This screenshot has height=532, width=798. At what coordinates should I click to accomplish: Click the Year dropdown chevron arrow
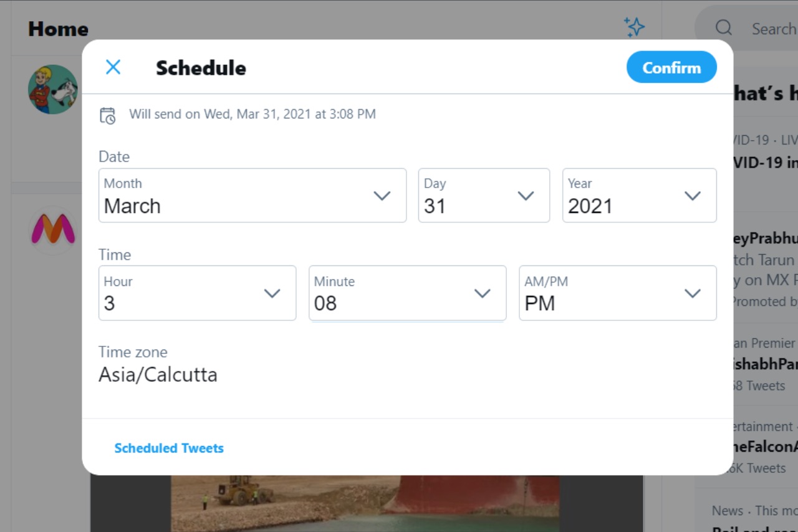693,196
